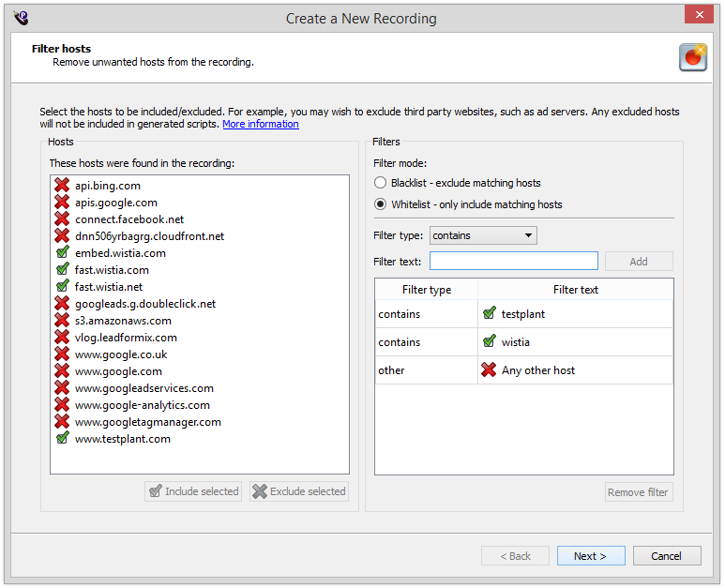Screen dimensions: 725x588
Task: Select Whitelist only include matching hosts mode
Action: (x=380, y=204)
